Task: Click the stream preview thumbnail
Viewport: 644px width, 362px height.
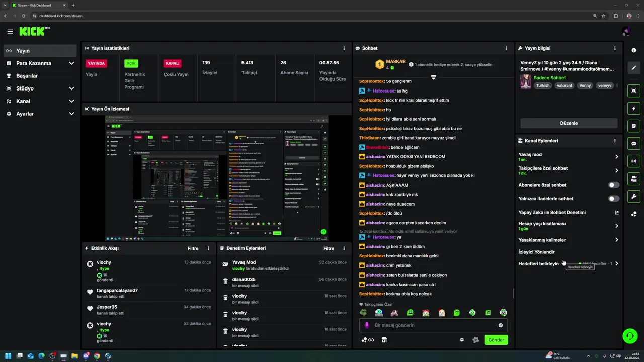Action: pos(216,178)
